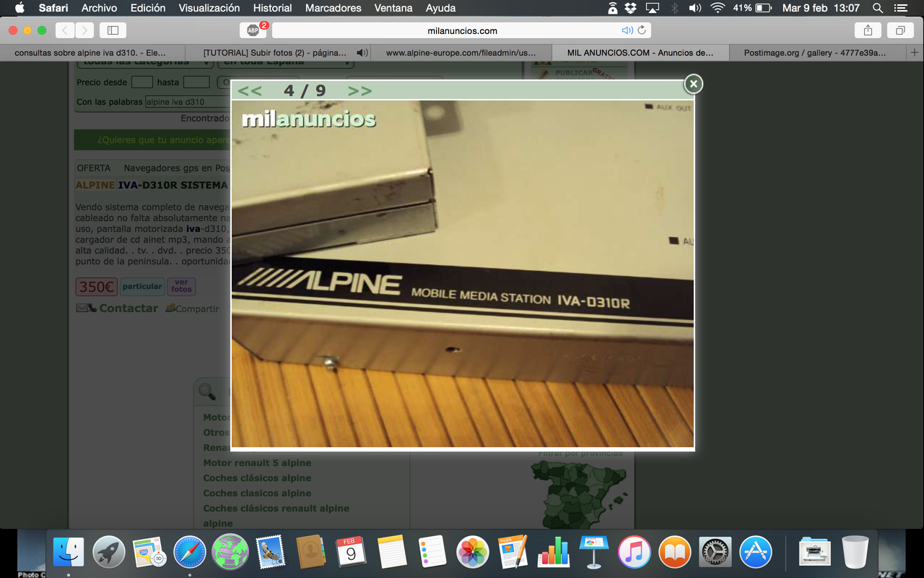
Task: Go to previous photo with << arrows
Action: tap(250, 91)
